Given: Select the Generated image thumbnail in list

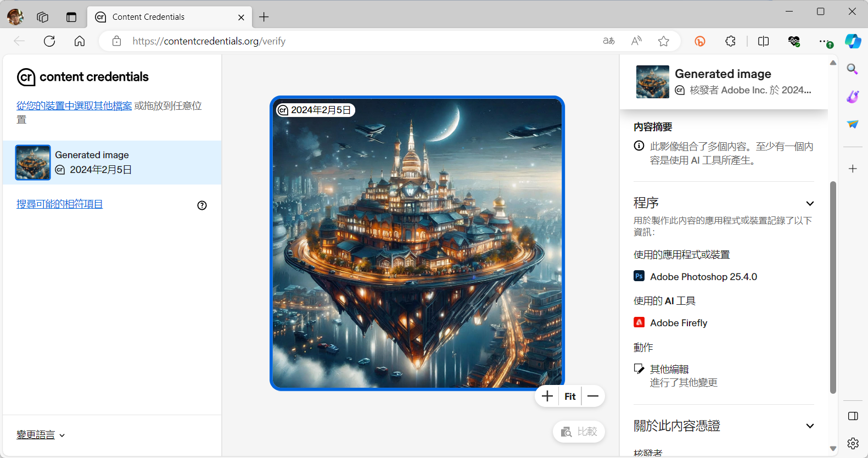Looking at the screenshot, I should [33, 163].
